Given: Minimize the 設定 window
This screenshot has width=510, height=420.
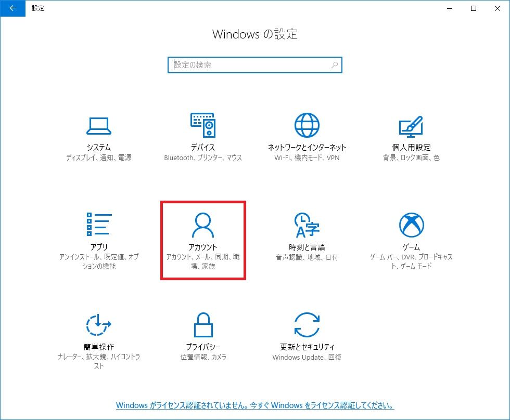Looking at the screenshot, I should pos(450,8).
